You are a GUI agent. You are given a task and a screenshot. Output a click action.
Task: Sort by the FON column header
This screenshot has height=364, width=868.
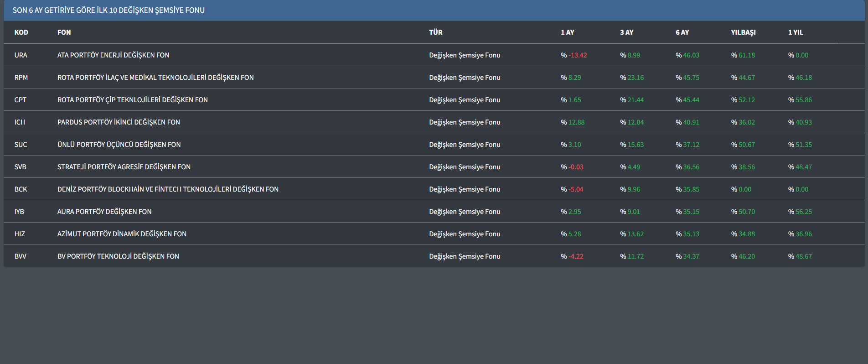coord(64,32)
